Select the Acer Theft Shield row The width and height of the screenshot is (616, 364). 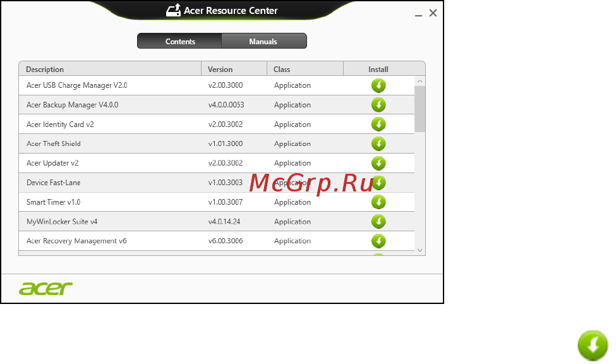(x=217, y=144)
